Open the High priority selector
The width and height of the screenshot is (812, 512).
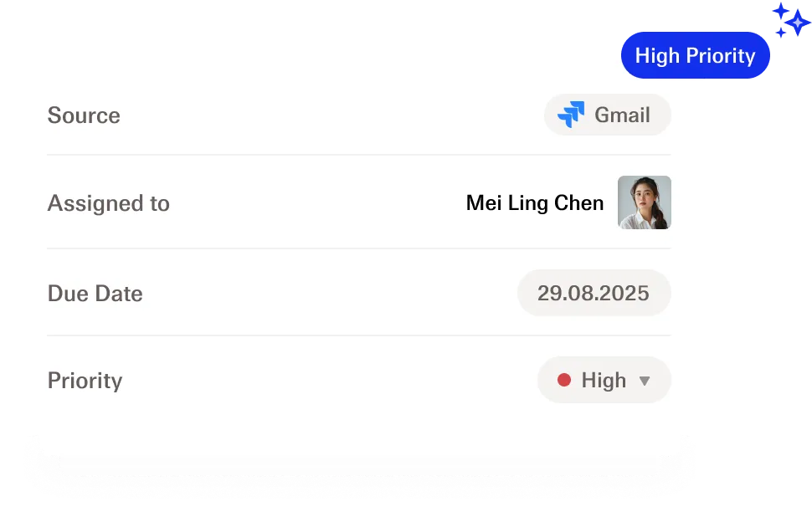click(604, 380)
